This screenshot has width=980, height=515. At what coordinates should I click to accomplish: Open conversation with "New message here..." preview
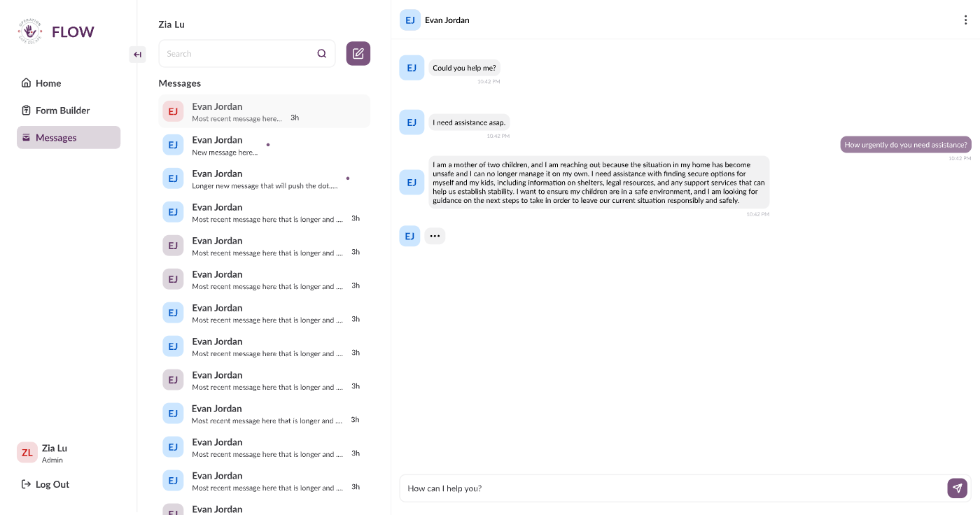coord(265,145)
